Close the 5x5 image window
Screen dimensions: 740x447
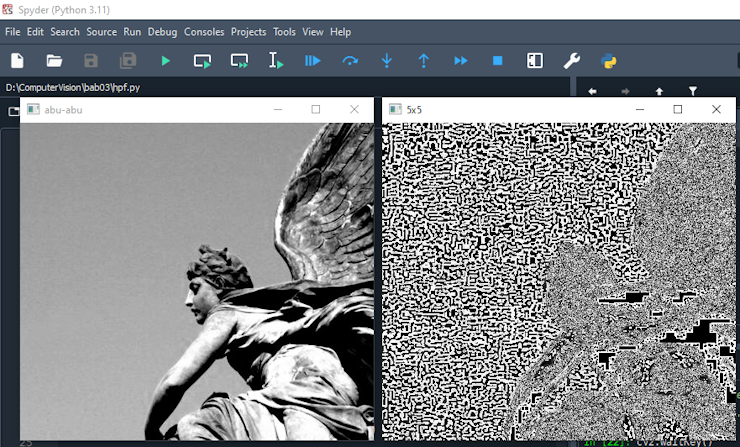(x=716, y=110)
